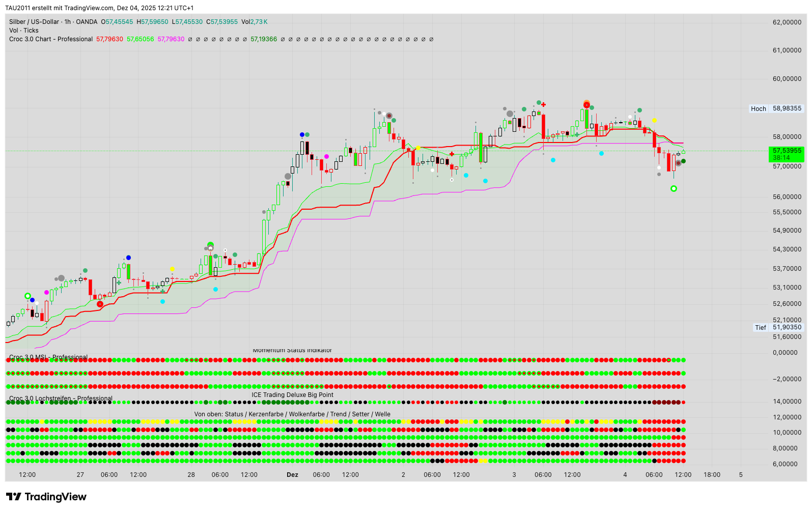Image resolution: width=812 pixels, height=512 pixels.
Task: Click the TradingView logo at bottom left
Action: [46, 497]
